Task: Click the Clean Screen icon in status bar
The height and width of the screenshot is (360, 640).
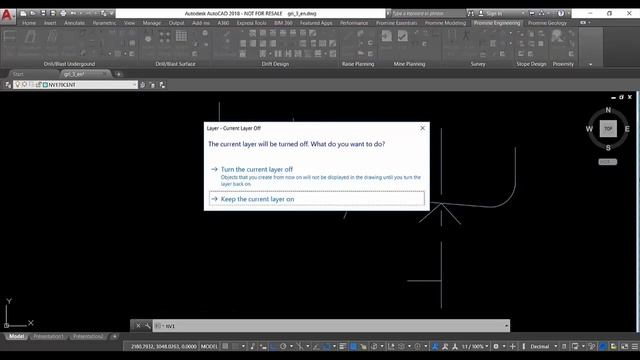Action: [624, 347]
